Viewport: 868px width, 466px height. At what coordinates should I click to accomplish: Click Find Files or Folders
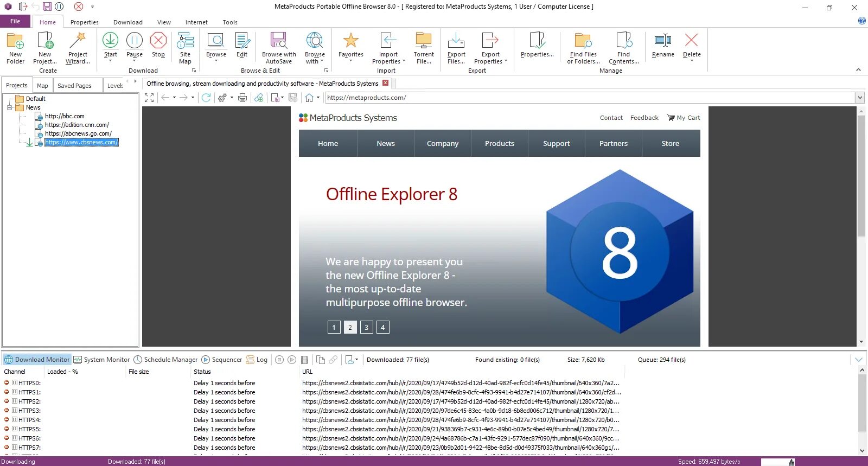tap(583, 48)
